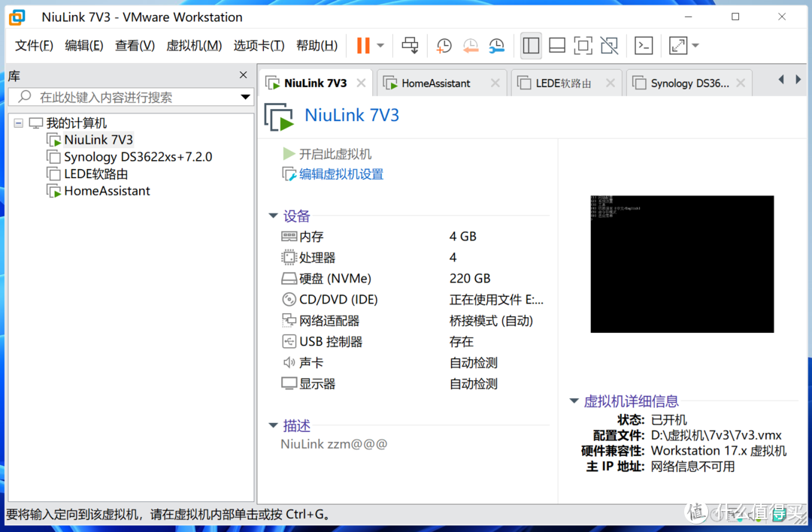Pause the running virtual machine

(364, 46)
